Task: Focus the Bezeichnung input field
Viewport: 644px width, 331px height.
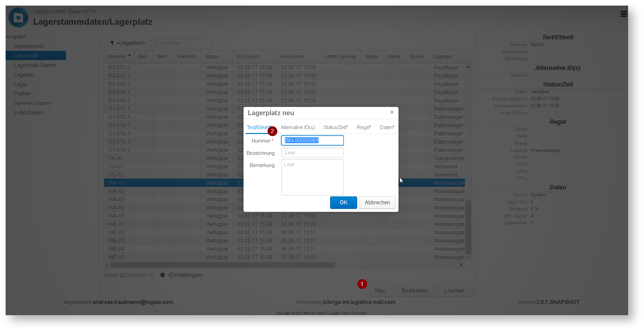Action: 313,153
